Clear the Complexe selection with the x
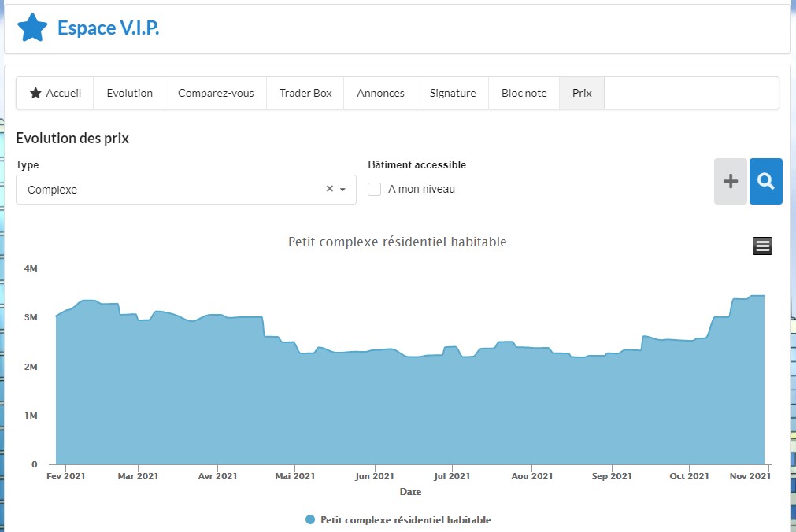796x532 pixels. click(330, 189)
